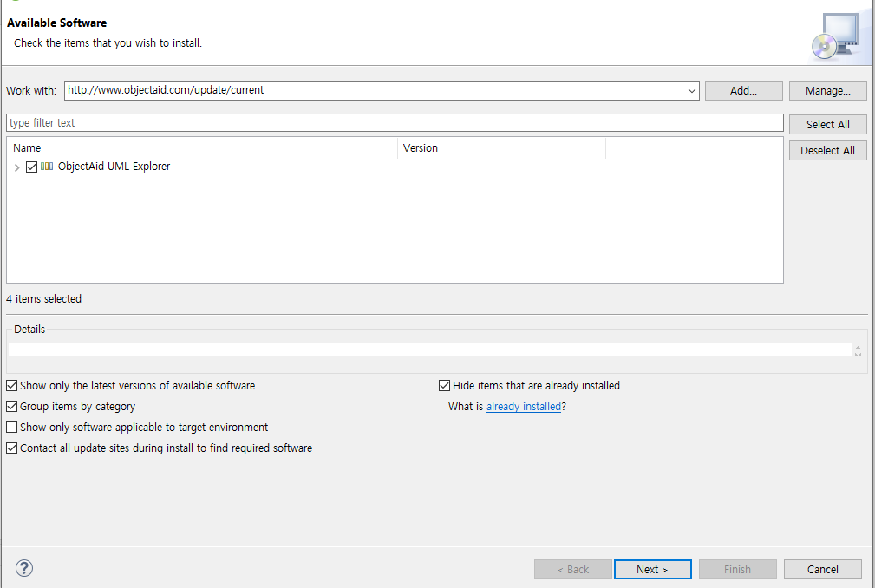875x588 pixels.
Task: Click the Details text area
Action: (429, 350)
